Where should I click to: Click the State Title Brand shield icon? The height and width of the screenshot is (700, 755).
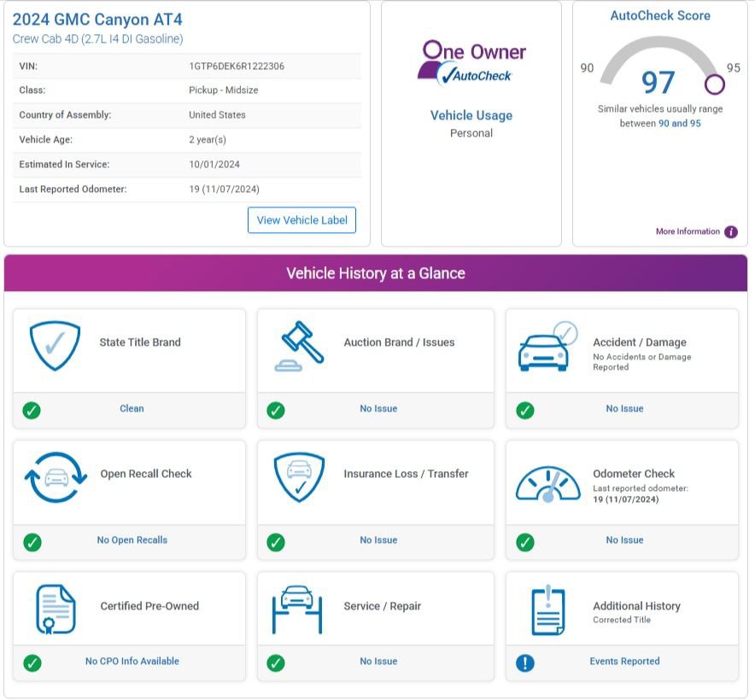pos(55,345)
